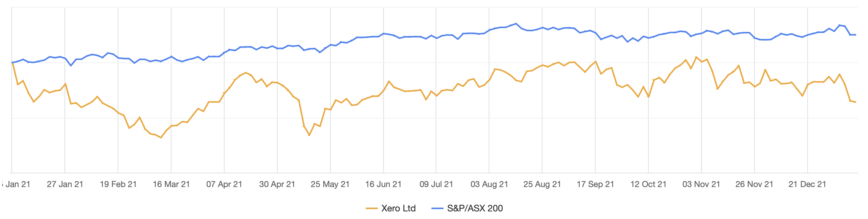The height and width of the screenshot is (219, 868).
Task: Click the blue S&P/ASX 200 legend swatch
Action: coord(437,208)
